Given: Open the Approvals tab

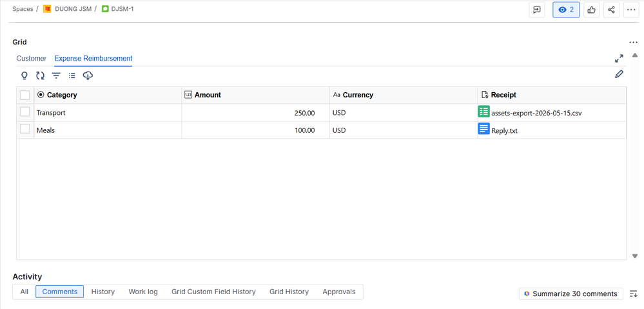Looking at the screenshot, I should (339, 292).
